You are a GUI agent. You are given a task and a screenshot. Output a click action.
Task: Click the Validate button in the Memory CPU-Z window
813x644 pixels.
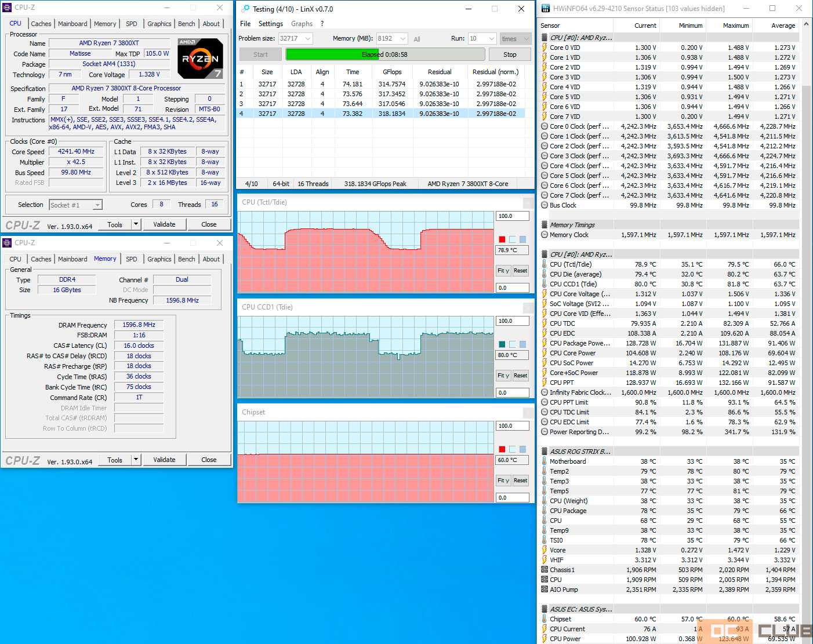pos(164,460)
